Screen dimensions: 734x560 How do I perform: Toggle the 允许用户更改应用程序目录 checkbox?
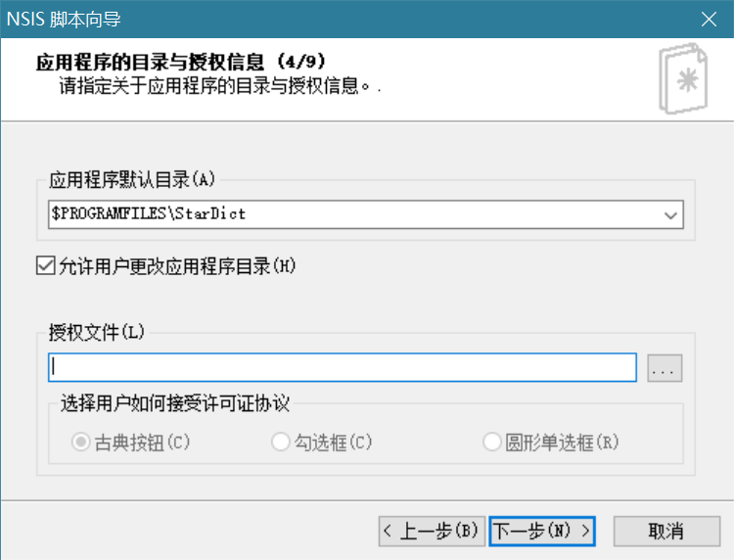coord(44,265)
